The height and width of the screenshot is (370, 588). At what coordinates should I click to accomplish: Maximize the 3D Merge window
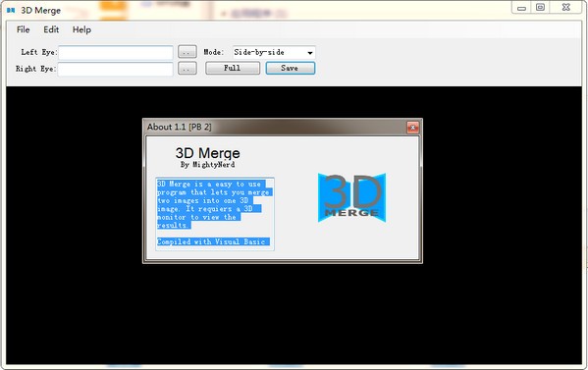click(540, 8)
